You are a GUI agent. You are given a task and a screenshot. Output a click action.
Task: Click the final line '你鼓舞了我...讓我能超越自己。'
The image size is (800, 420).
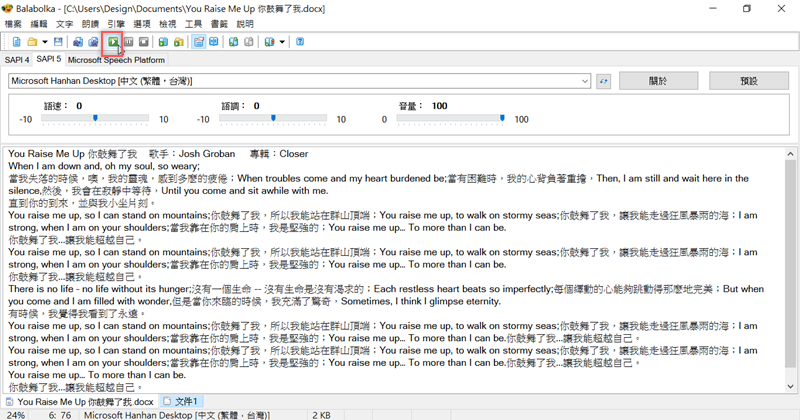tap(76, 387)
